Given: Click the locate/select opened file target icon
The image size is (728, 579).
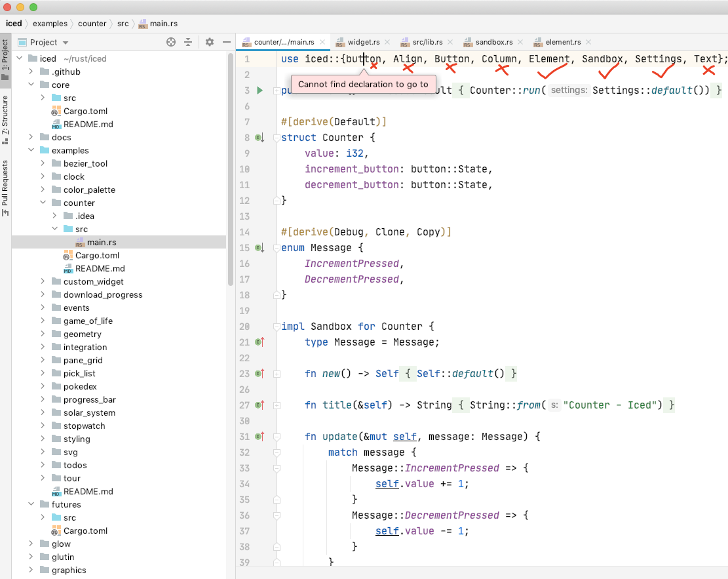Looking at the screenshot, I should tap(171, 42).
